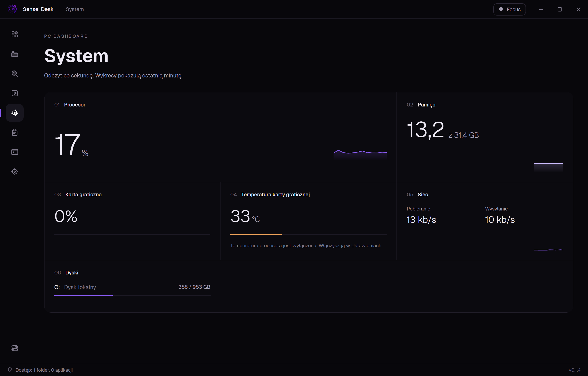Viewport: 588px width, 376px height.
Task: Click the shield icon in status bar
Action: (10, 370)
